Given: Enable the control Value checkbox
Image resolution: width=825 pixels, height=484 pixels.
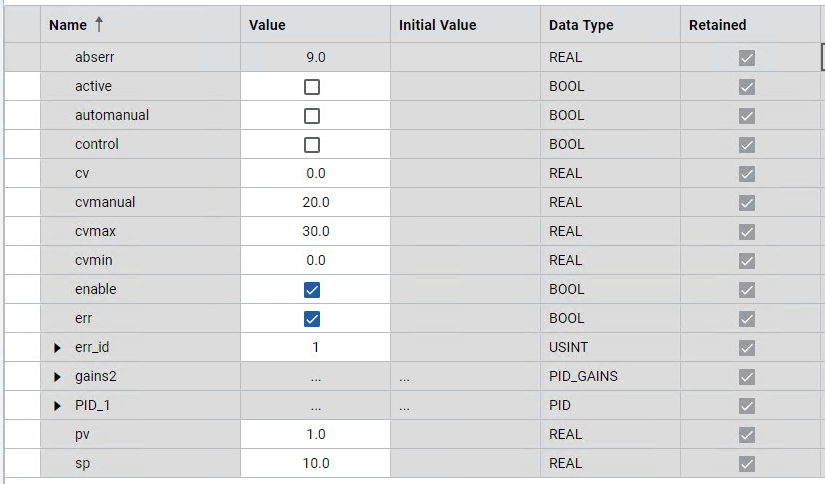Looking at the screenshot, I should (312, 145).
